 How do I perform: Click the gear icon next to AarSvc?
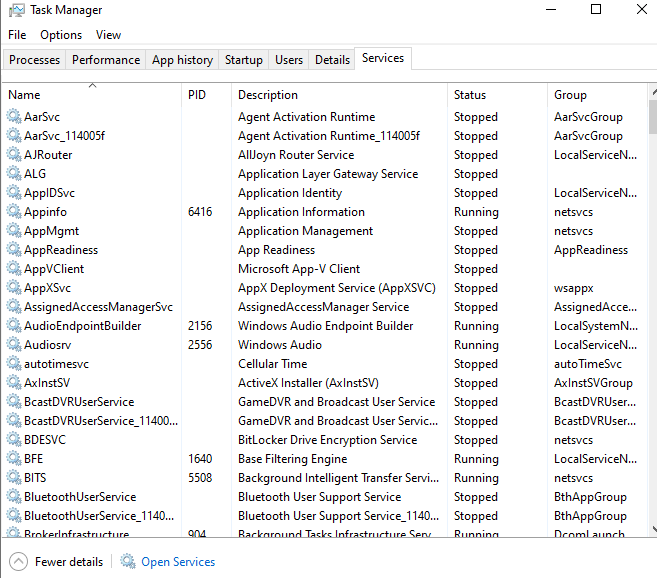(x=14, y=116)
